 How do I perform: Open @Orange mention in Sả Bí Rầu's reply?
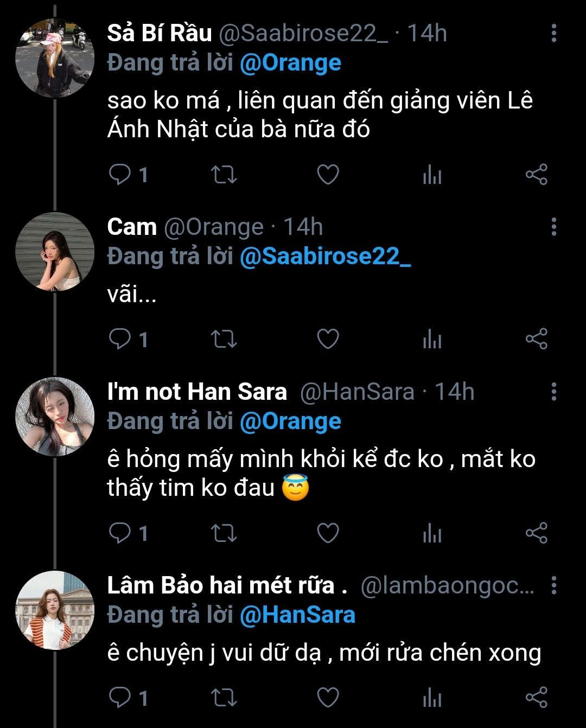click(x=290, y=63)
